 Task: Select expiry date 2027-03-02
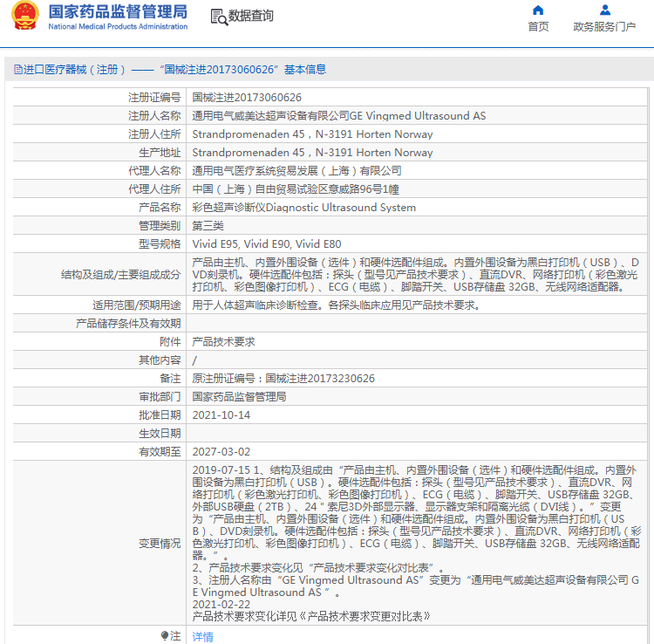[x=221, y=452]
